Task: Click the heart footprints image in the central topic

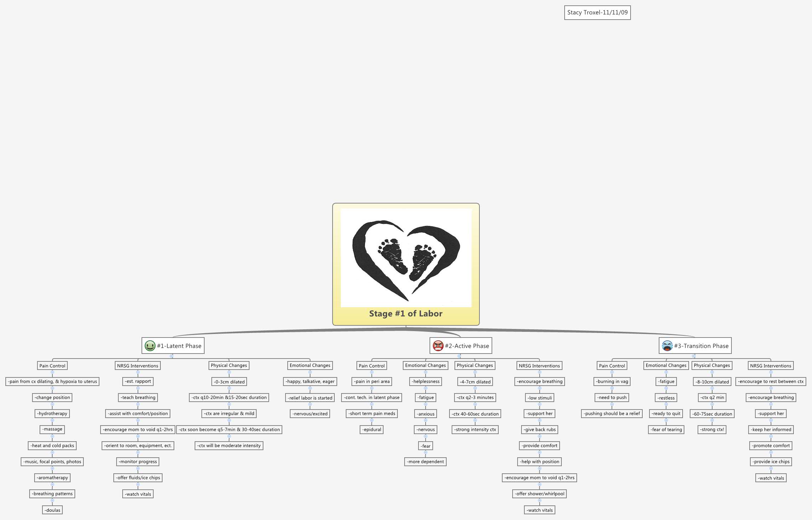Action: [x=406, y=258]
